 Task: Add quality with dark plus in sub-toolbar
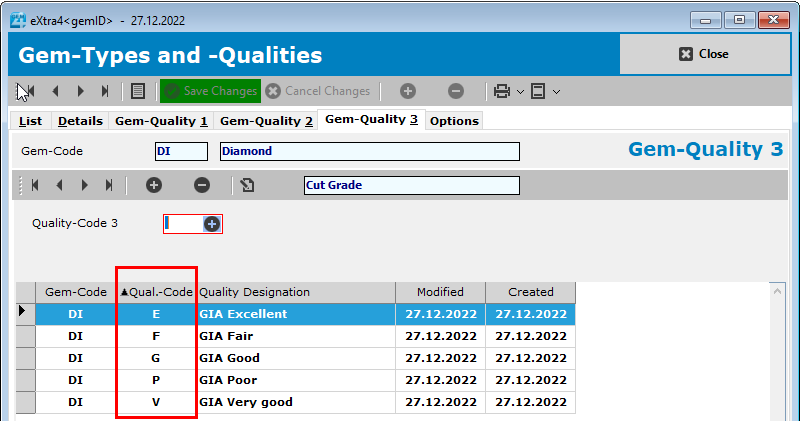(153, 185)
